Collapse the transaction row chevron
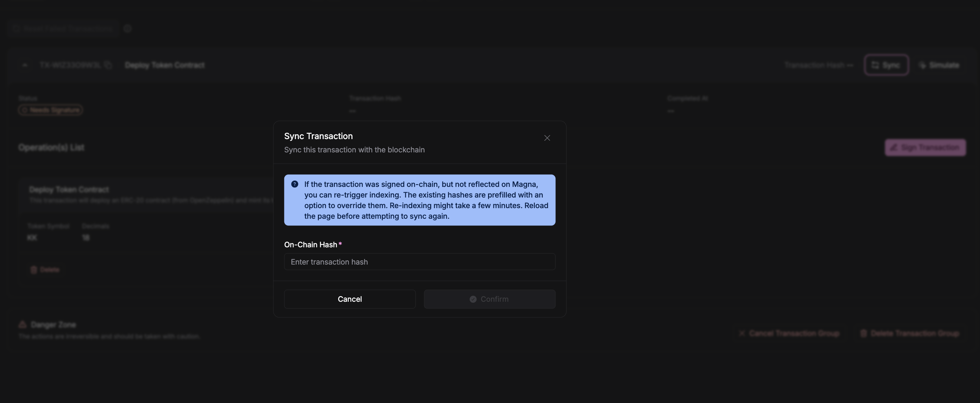Image resolution: width=980 pixels, height=403 pixels. [x=25, y=65]
